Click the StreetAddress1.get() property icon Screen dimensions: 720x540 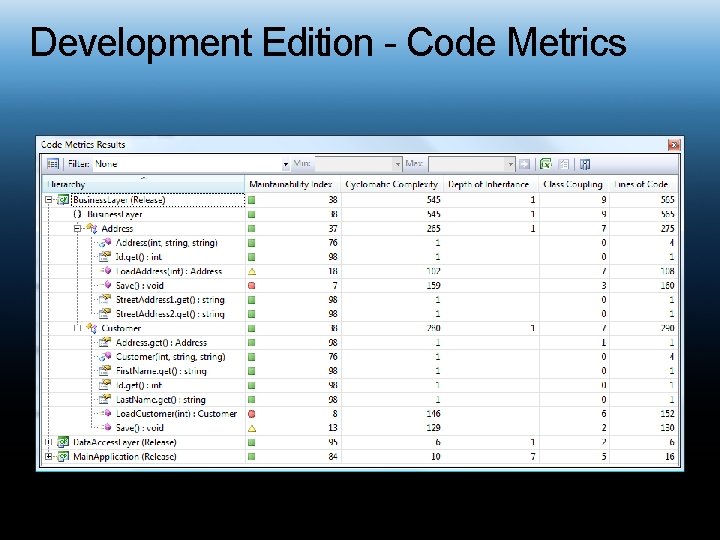[x=105, y=299]
